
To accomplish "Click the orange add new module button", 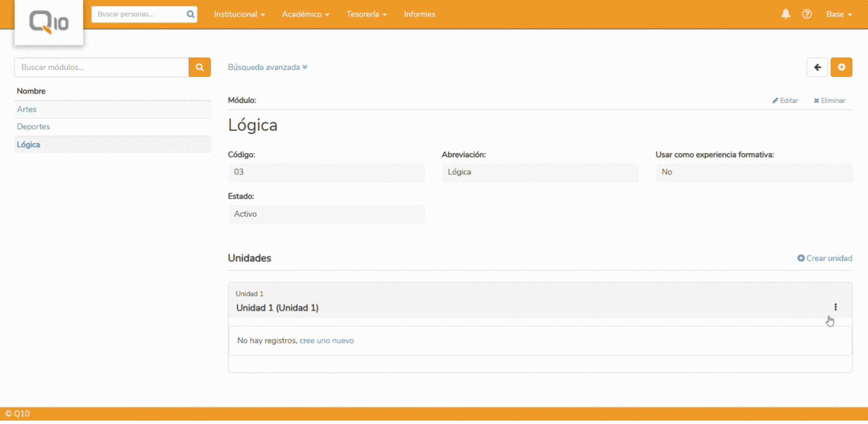I will point(841,67).
